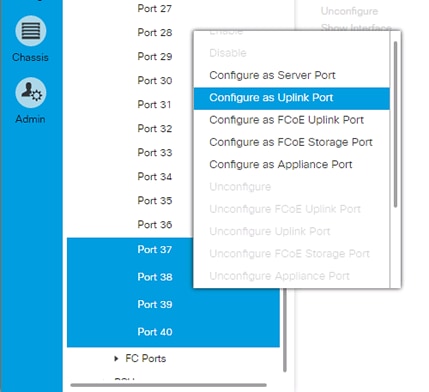
Task: Open the Admin navigation icon
Action: pos(30,93)
